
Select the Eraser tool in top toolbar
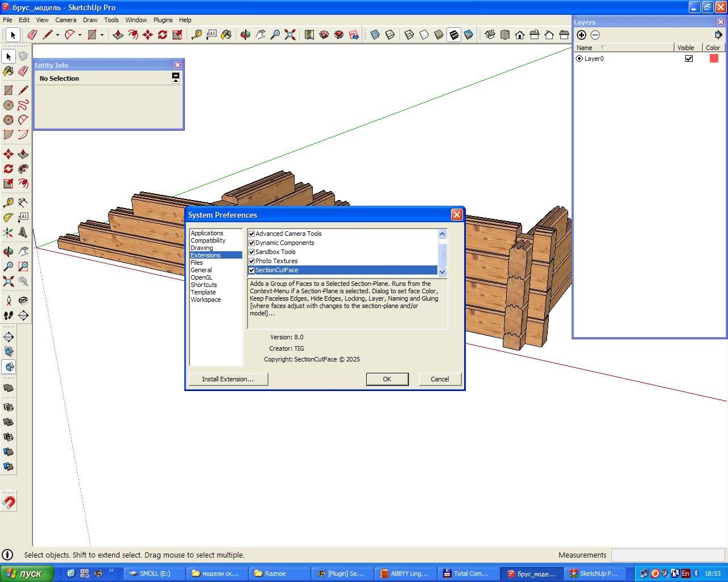click(32, 35)
